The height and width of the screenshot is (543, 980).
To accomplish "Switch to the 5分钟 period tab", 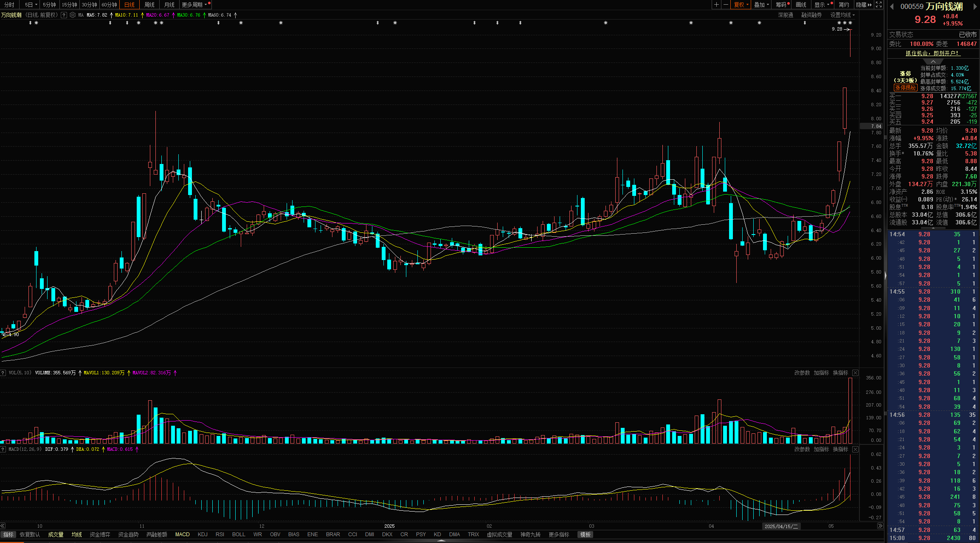I will point(49,5).
